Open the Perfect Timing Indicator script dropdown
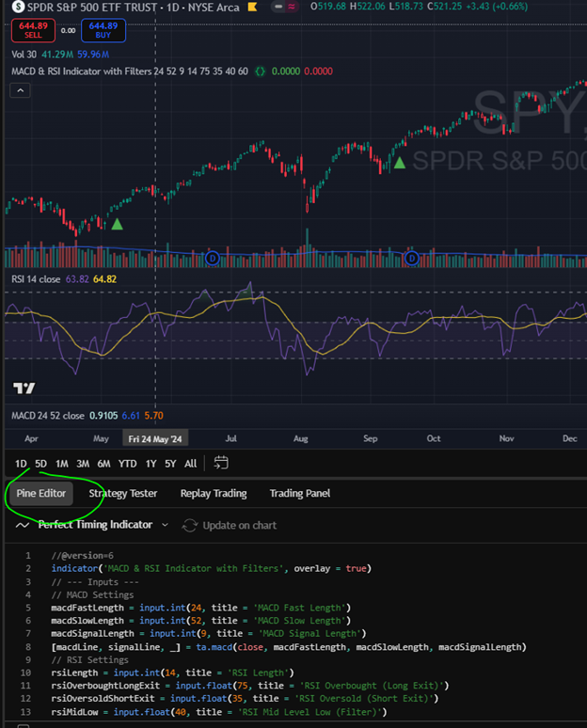 tap(165, 525)
